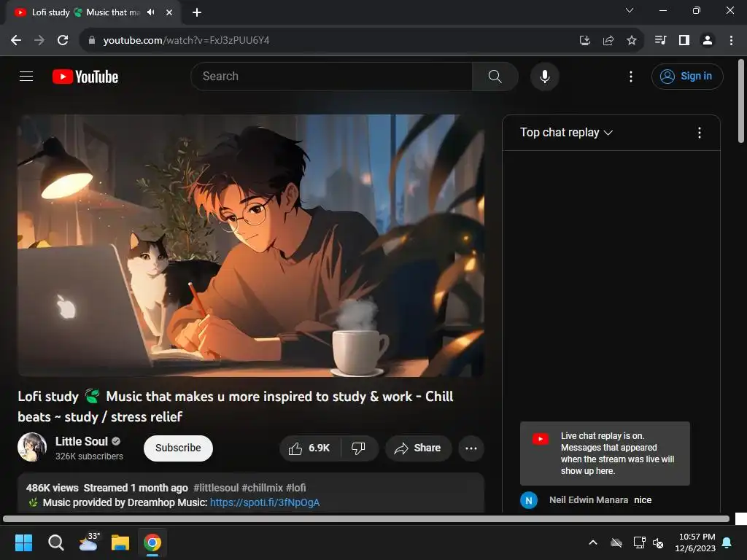
Task: Open weather widget showing 33°
Action: (88, 542)
